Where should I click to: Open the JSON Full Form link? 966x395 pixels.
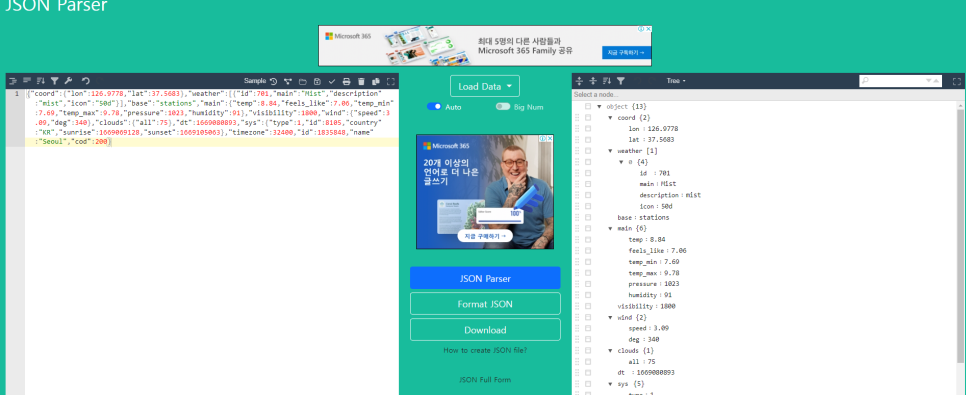[x=485, y=380]
